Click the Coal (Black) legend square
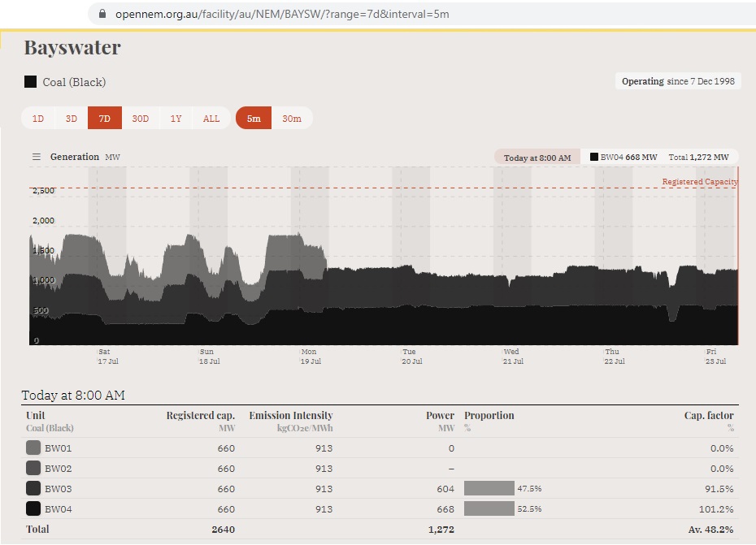The height and width of the screenshot is (545, 756). (30, 81)
